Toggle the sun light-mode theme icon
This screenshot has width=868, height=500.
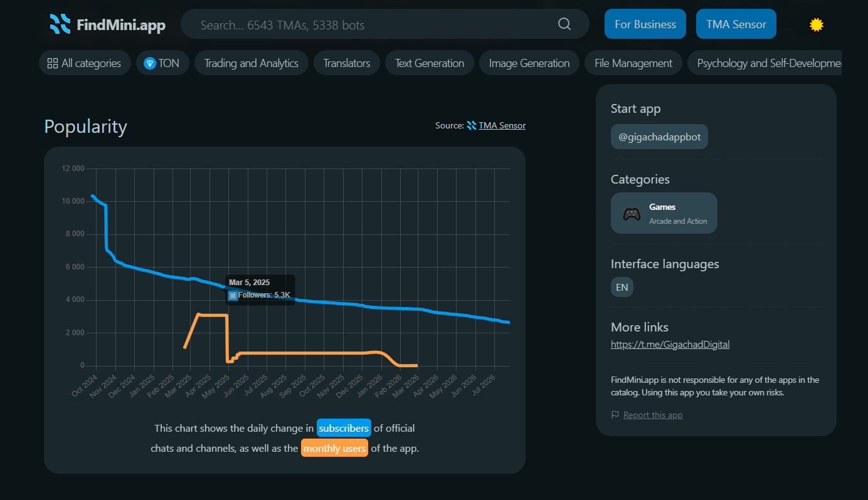[x=816, y=24]
